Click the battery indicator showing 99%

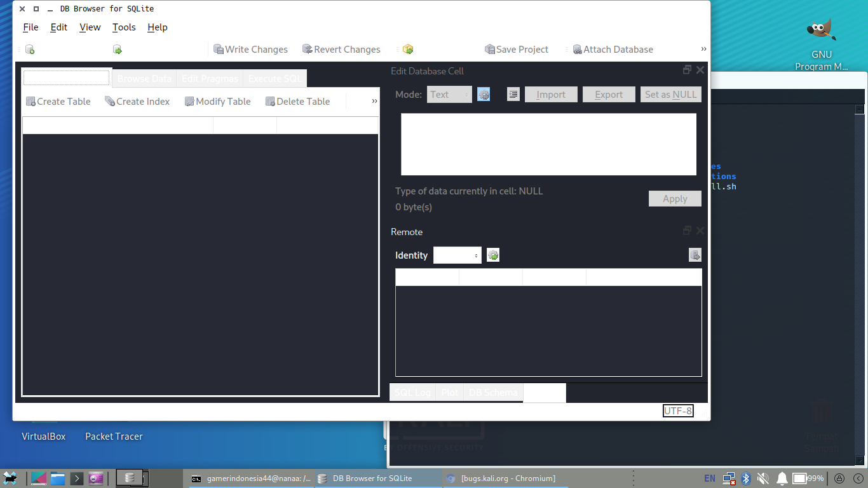pyautogui.click(x=808, y=478)
